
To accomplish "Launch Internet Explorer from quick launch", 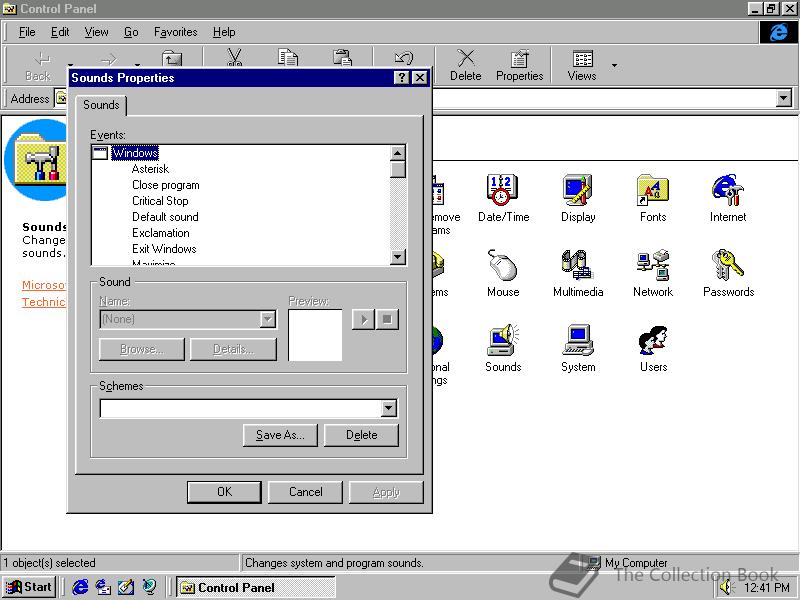I will (x=80, y=587).
